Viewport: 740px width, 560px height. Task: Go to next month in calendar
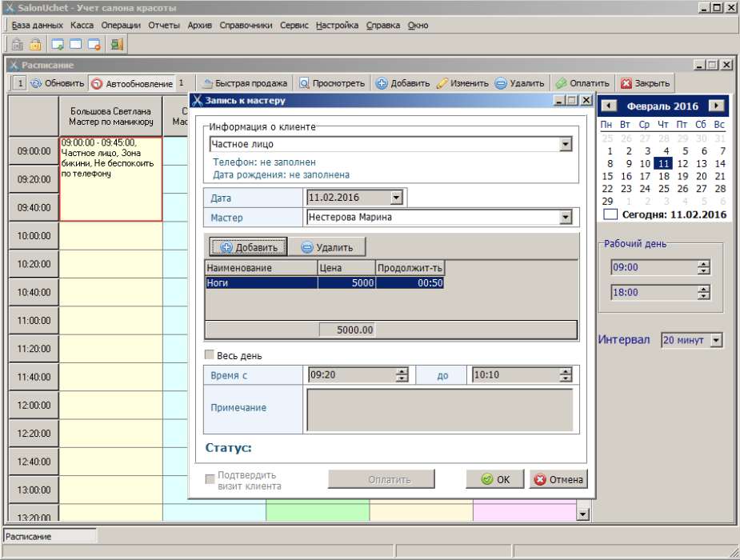click(x=717, y=106)
